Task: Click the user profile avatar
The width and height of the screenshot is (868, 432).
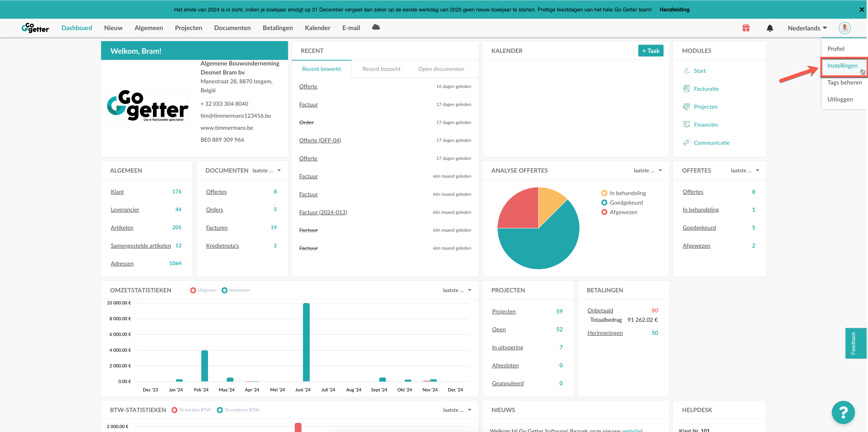Action: tap(845, 28)
